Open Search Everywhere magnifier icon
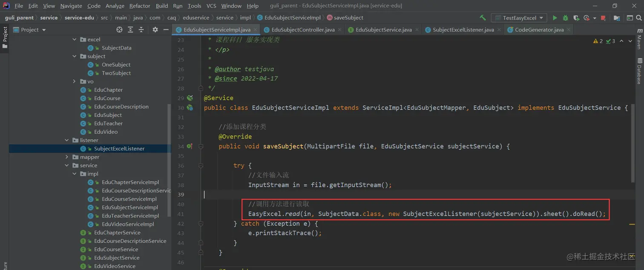 pyautogui.click(x=639, y=18)
